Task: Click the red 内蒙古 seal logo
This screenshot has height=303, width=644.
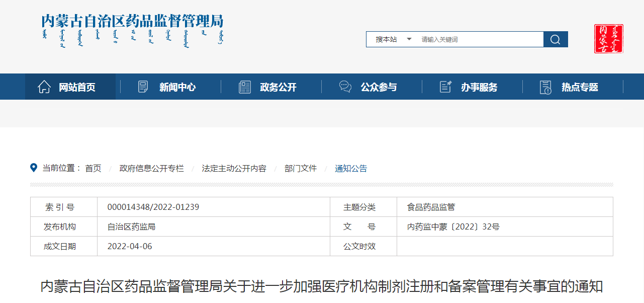Action: click(608, 39)
